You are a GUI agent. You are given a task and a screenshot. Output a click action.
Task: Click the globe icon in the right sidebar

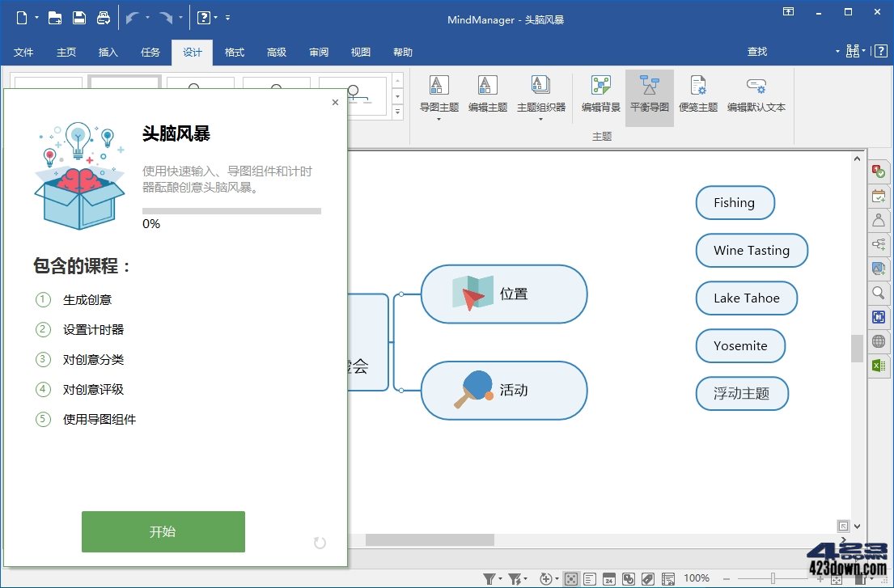click(x=879, y=341)
